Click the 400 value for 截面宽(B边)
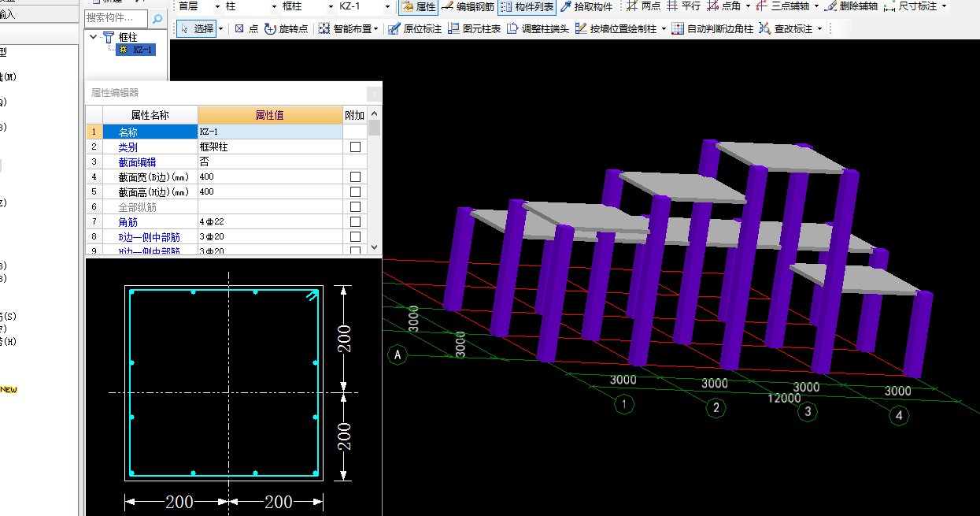Screen dimensions: 980x516 coord(270,176)
